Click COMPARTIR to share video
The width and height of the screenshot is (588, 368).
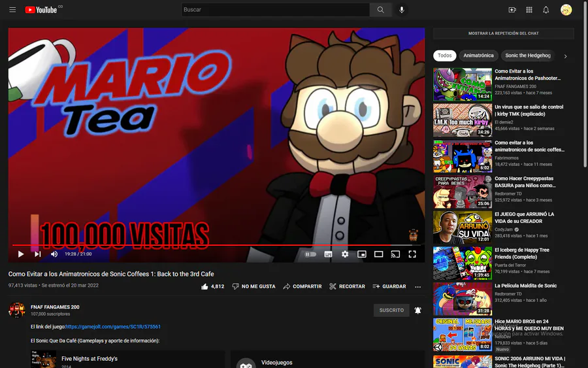point(302,286)
